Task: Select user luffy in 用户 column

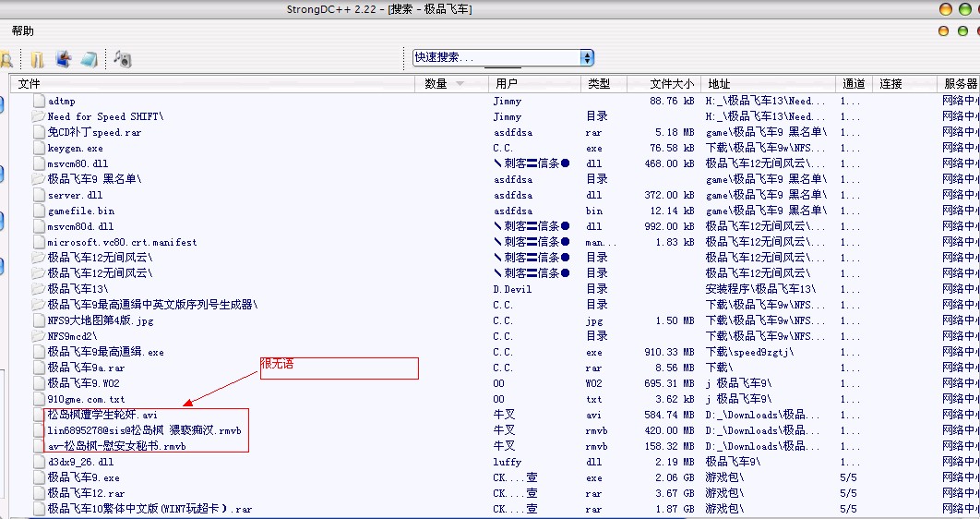Action: pos(507,462)
